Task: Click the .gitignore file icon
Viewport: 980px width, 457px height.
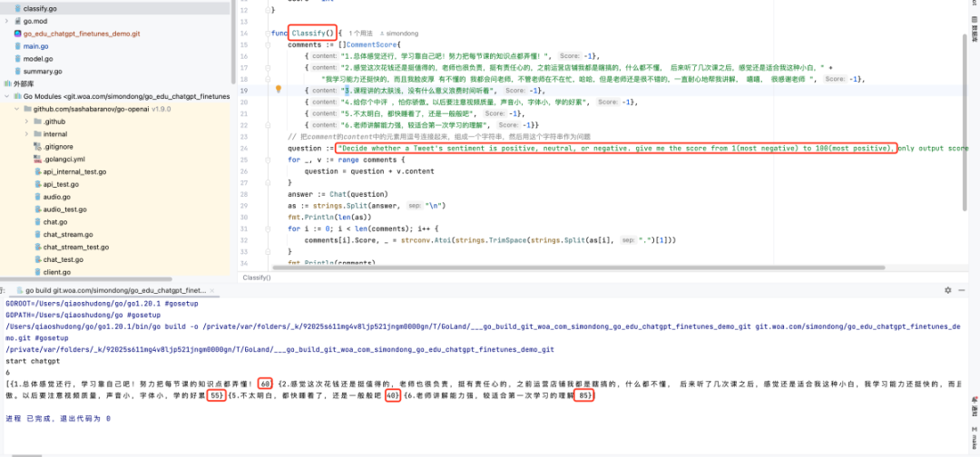Action: coord(37,146)
